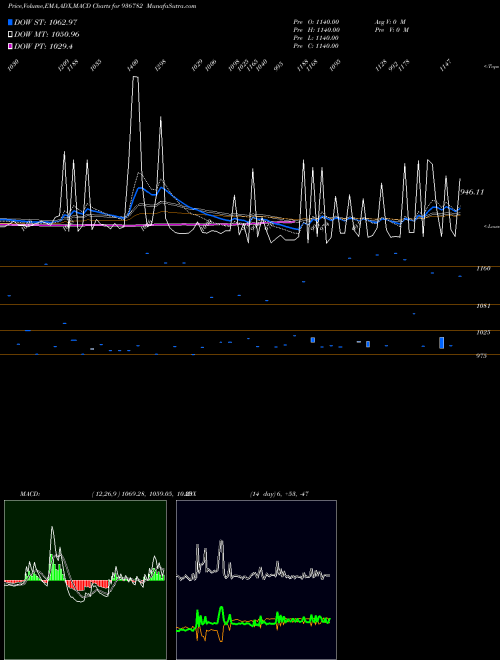This screenshot has width=500, height=660.
Task: Click the 'Pre V: 0 M' volume text
Action: (392, 30)
